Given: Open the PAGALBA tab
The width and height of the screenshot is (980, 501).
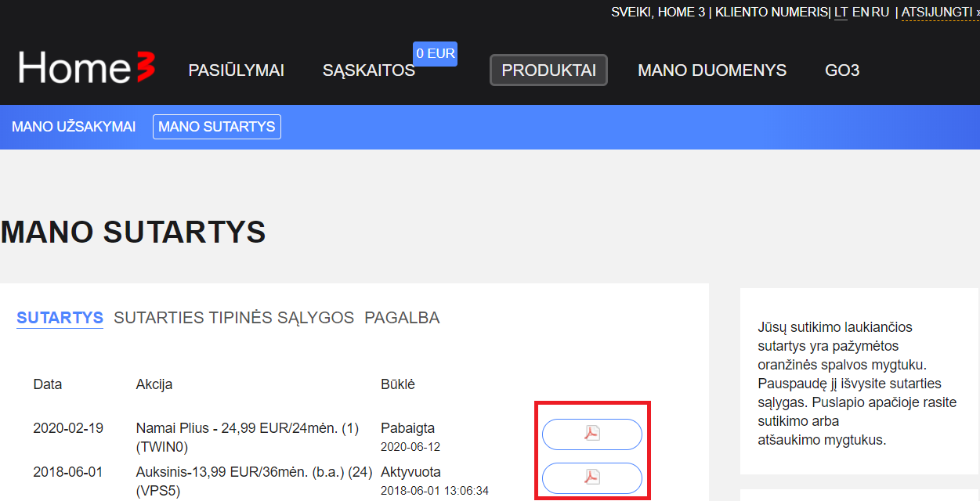Looking at the screenshot, I should [402, 318].
